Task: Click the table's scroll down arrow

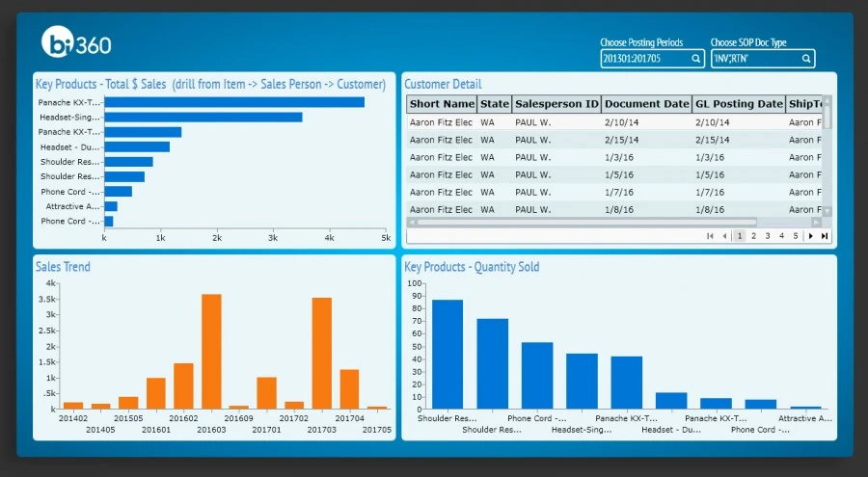Action: click(x=827, y=211)
